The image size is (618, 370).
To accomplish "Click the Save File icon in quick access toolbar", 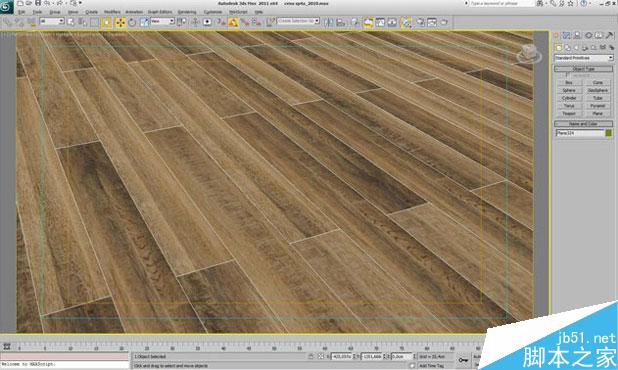I will (x=38, y=3).
